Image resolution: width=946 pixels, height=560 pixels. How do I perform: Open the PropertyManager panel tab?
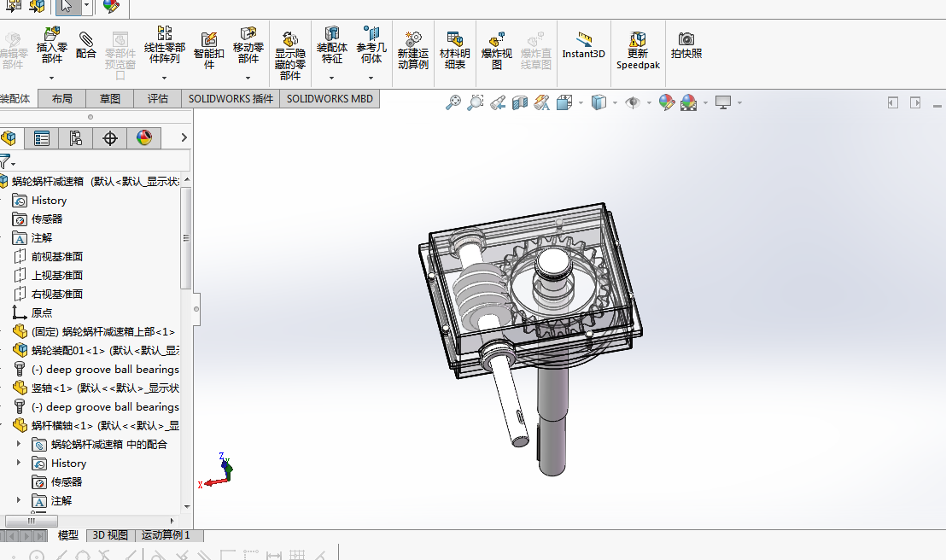click(x=42, y=138)
